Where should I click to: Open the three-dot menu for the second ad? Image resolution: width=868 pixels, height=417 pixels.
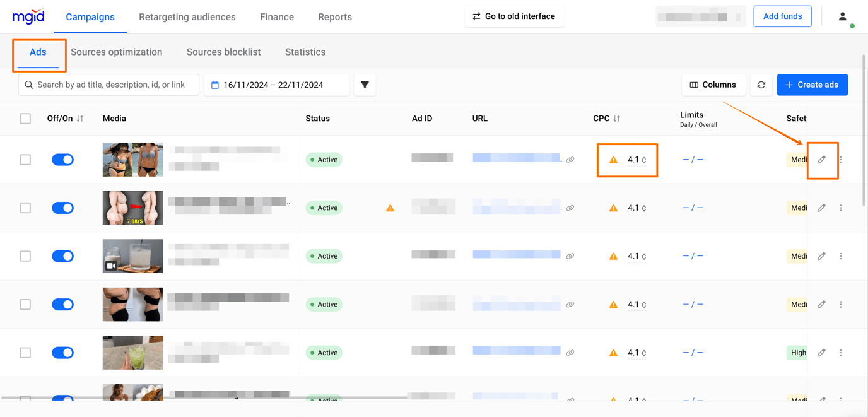(x=841, y=208)
